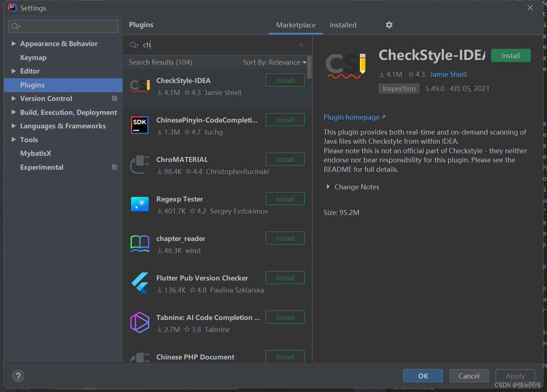Click the Flutter Pub Version Checker icon
This screenshot has height=392, width=547.
pyautogui.click(x=140, y=283)
